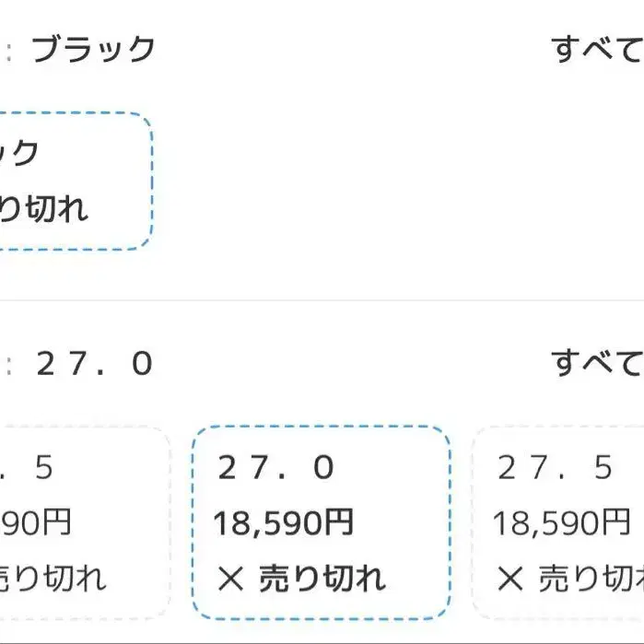Click the selected size label 27.0 heading
Image resolution: width=644 pixels, height=644 pixels.
[x=94, y=365]
